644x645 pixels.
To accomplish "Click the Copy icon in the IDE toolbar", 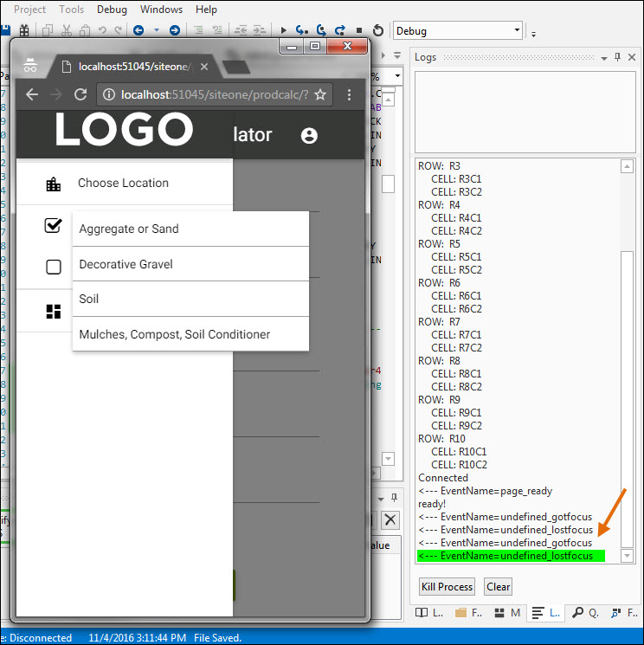I will click(x=48, y=30).
